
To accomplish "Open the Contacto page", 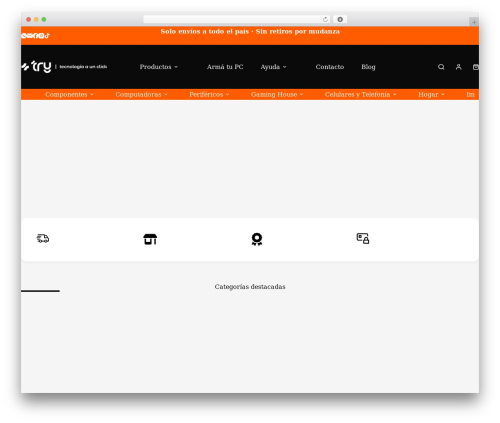I will (330, 67).
